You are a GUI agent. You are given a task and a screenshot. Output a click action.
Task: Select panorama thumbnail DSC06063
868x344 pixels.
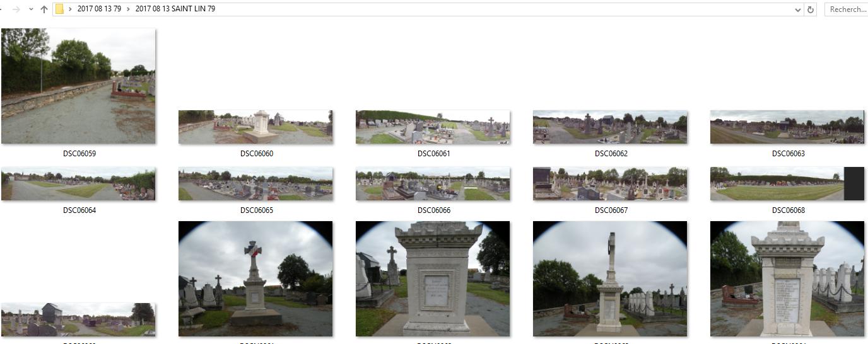[x=787, y=127]
